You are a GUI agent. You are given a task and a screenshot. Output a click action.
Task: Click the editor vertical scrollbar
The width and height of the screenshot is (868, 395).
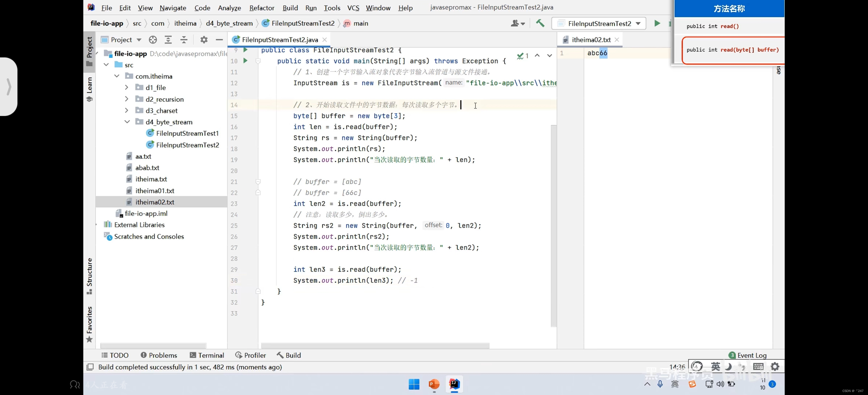pos(554,226)
